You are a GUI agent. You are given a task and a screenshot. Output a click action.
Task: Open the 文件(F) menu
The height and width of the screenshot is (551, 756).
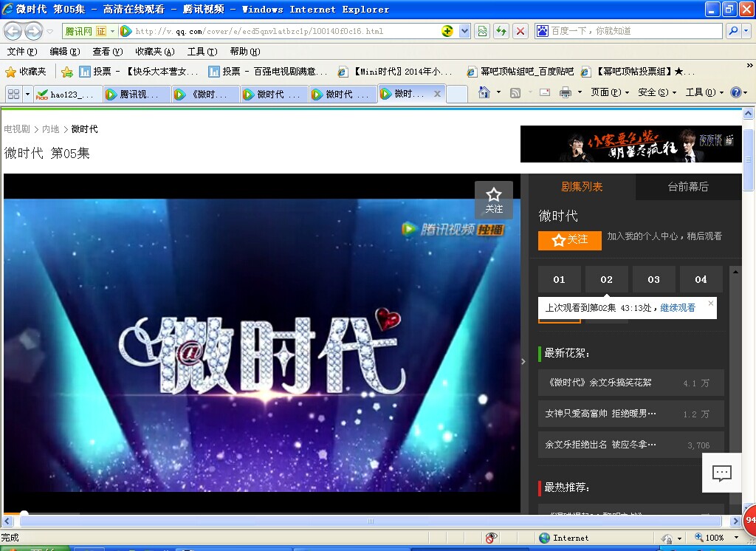[22, 51]
